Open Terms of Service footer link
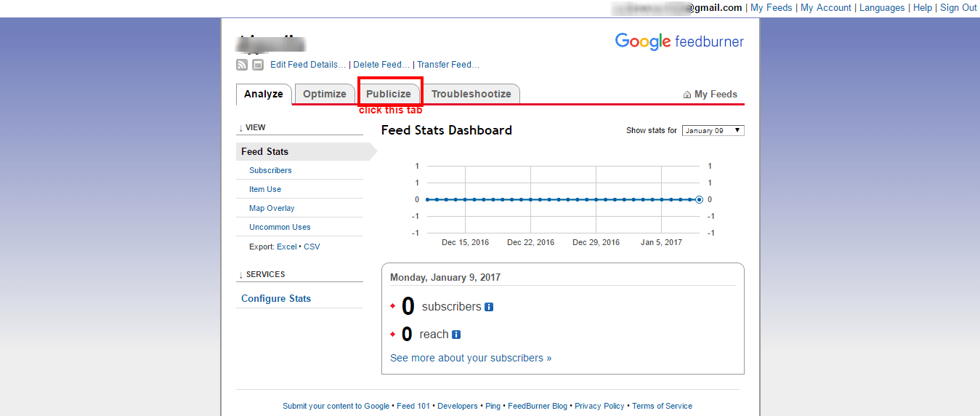This screenshot has height=416, width=980. coord(662,406)
